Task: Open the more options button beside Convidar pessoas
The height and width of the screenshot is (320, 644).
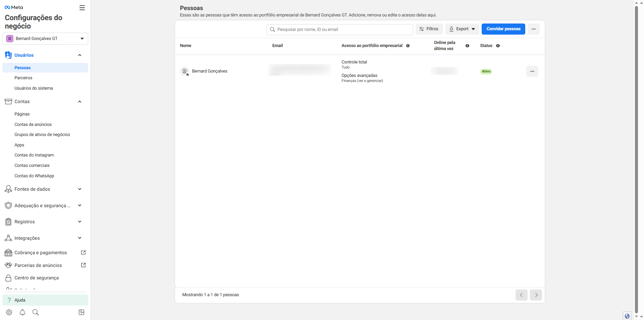Action: coord(533,29)
